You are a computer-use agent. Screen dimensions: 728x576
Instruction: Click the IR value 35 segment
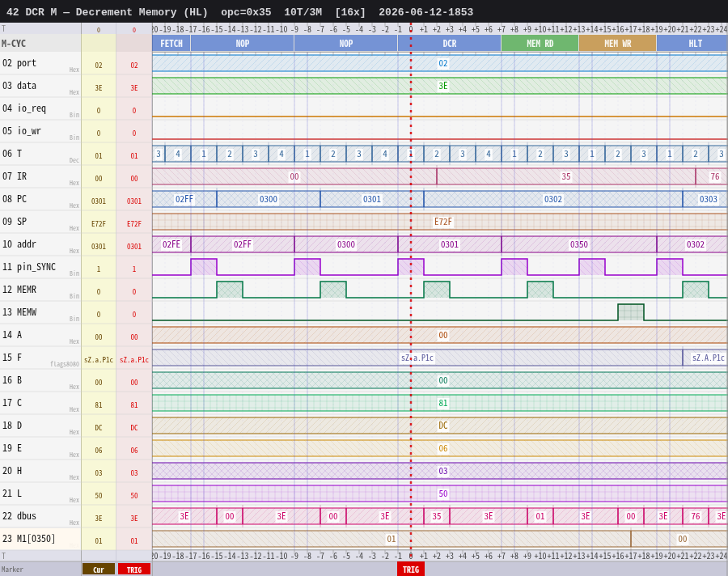565,176
